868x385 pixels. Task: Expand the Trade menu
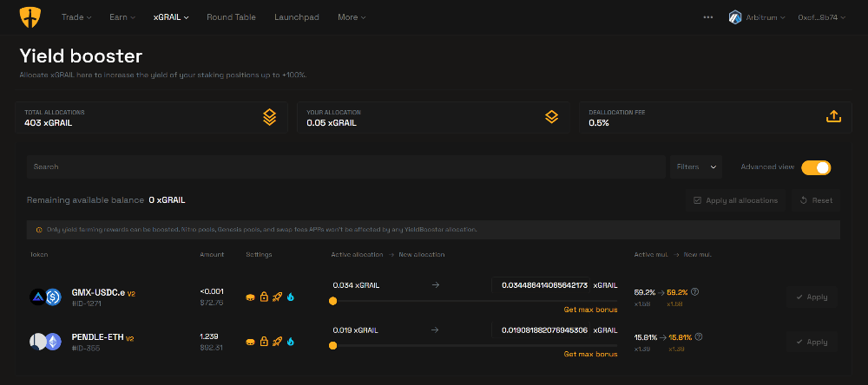click(76, 17)
